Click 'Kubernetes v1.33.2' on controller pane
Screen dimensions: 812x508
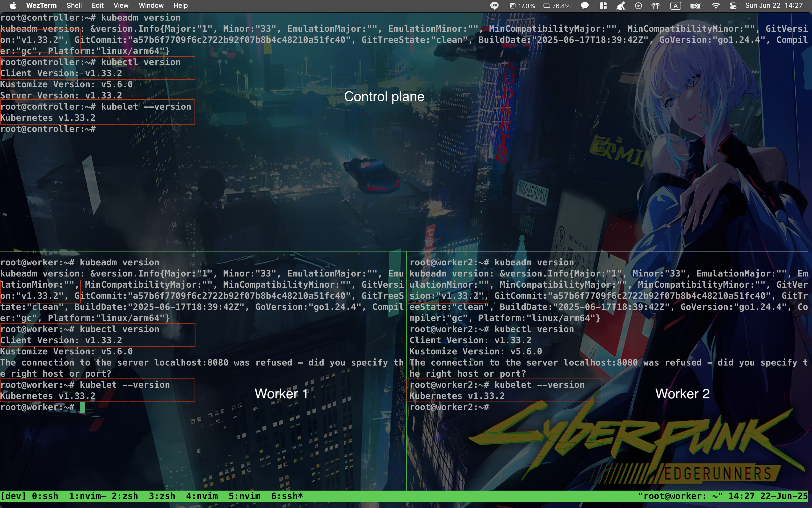coord(48,118)
